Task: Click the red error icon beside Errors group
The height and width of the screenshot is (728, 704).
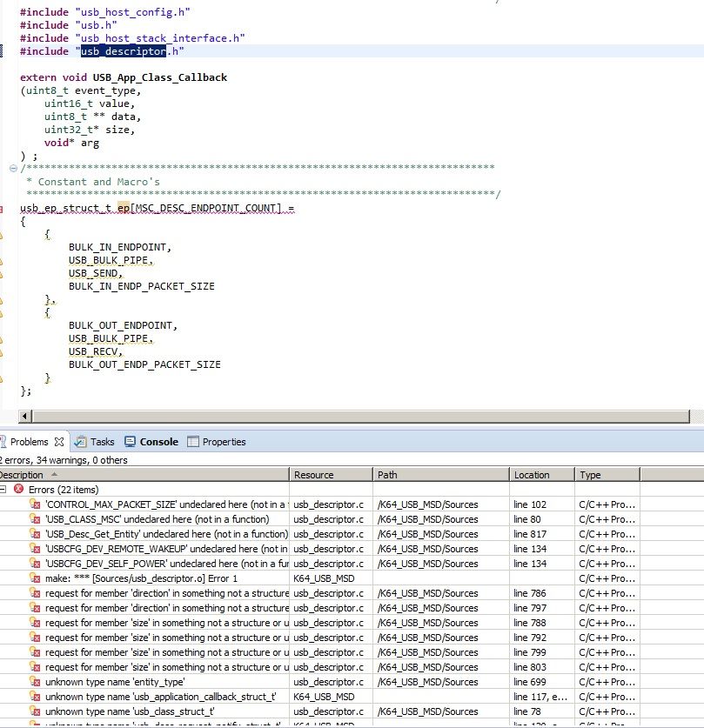Action: pyautogui.click(x=18, y=490)
